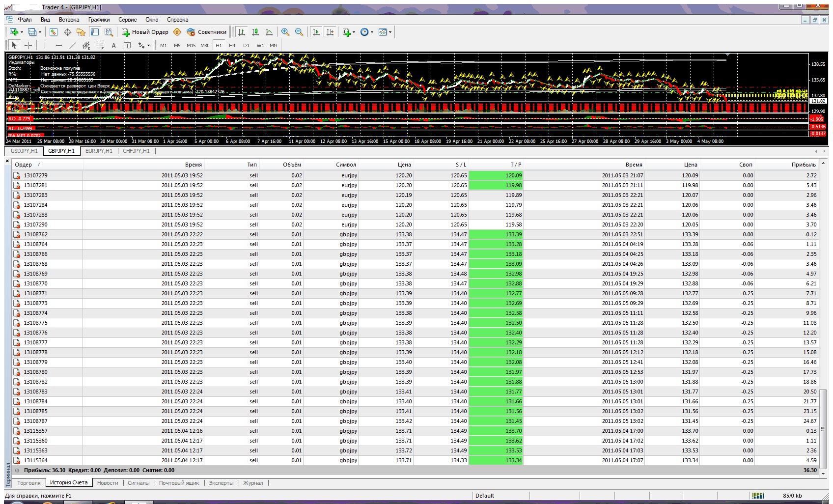The image size is (833, 504).
Task: Open the Торговля terminal tab
Action: point(29,483)
